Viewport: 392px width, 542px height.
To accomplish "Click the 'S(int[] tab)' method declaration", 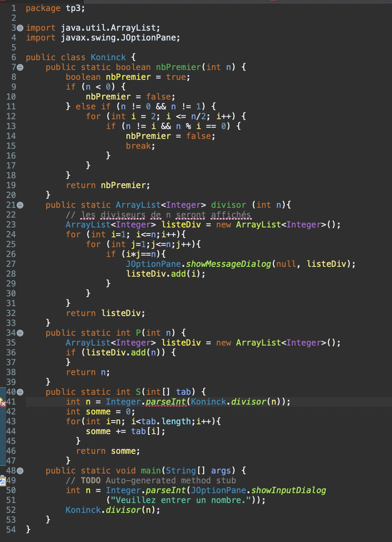I will click(x=165, y=392).
